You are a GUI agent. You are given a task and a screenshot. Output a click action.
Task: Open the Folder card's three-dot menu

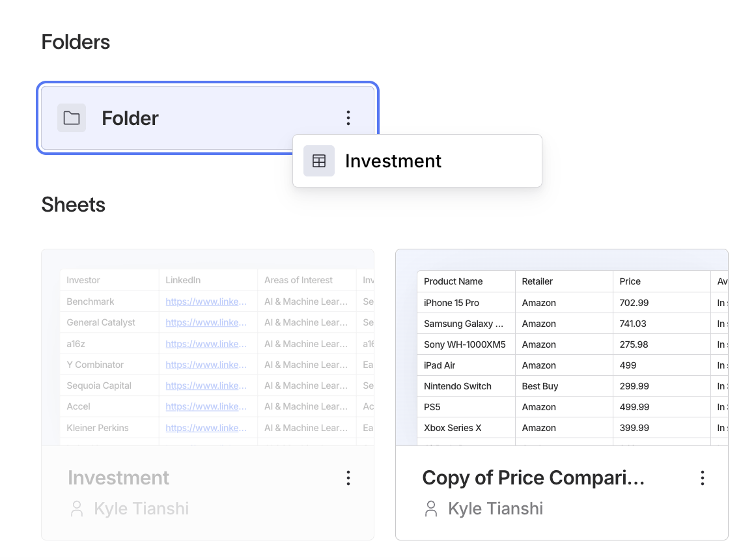click(348, 118)
